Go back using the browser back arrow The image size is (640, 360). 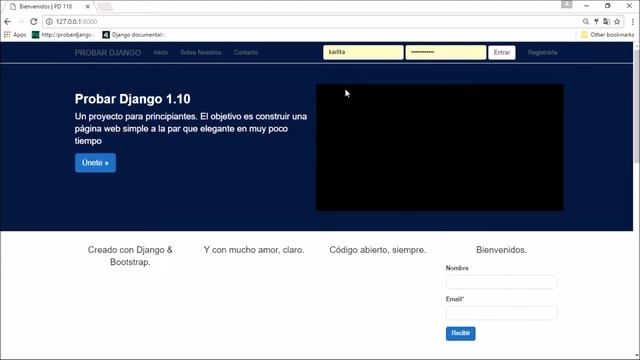pyautogui.click(x=8, y=22)
